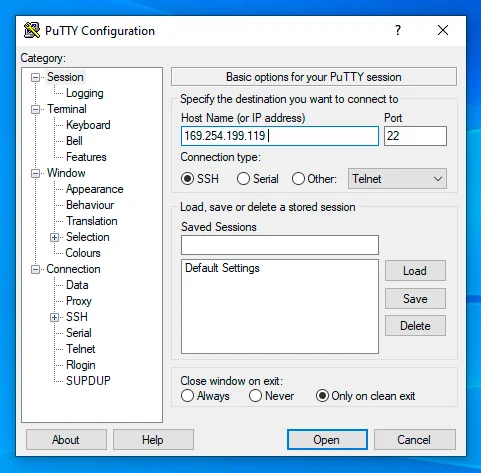481x473 pixels.
Task: Save the current session
Action: [x=415, y=299]
